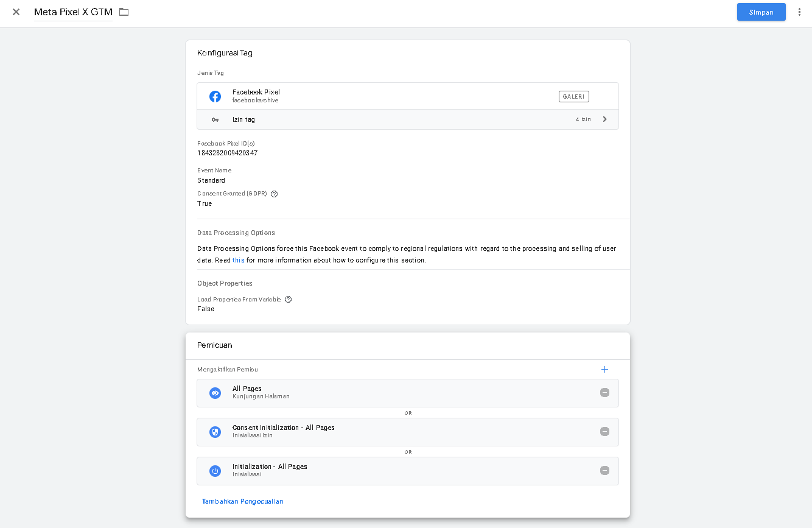Click the Pemicuan section heading

coord(214,345)
